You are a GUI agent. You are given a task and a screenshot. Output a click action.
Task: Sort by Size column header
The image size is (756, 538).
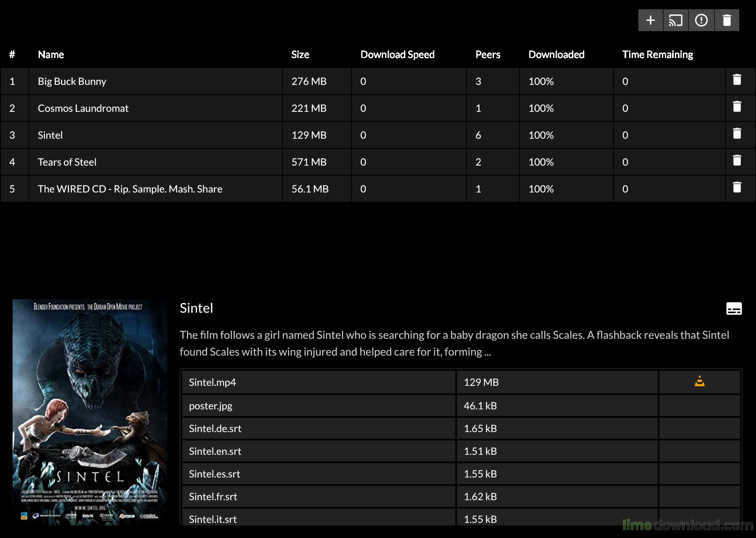[x=300, y=55]
